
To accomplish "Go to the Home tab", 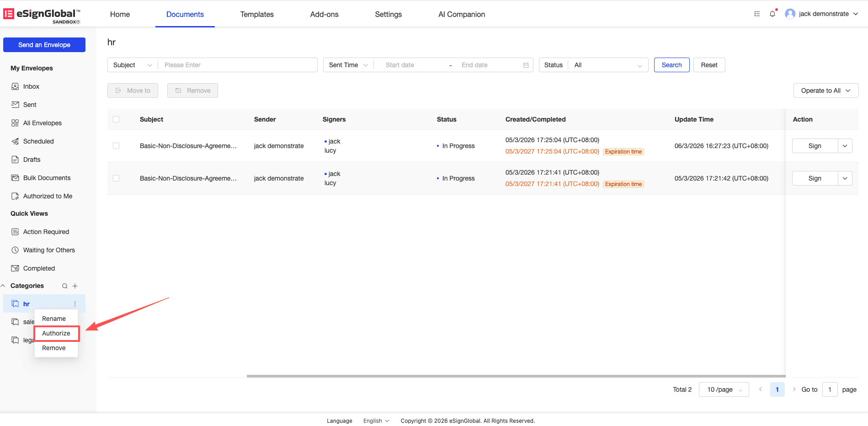I will tap(120, 14).
